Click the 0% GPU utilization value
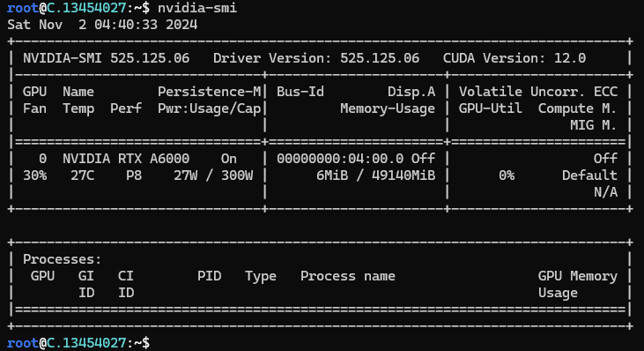 (x=507, y=175)
